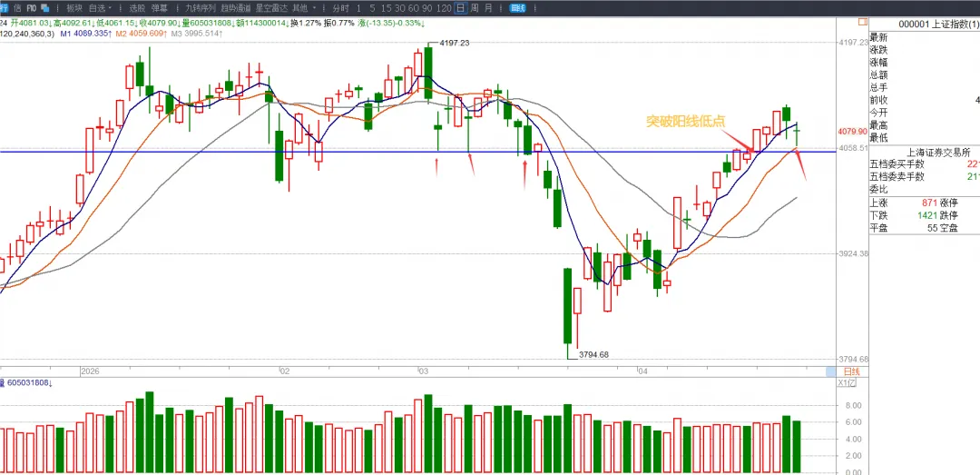The width and height of the screenshot is (980, 475).
Task: Open the 选股 stock picker
Action: (x=137, y=8)
